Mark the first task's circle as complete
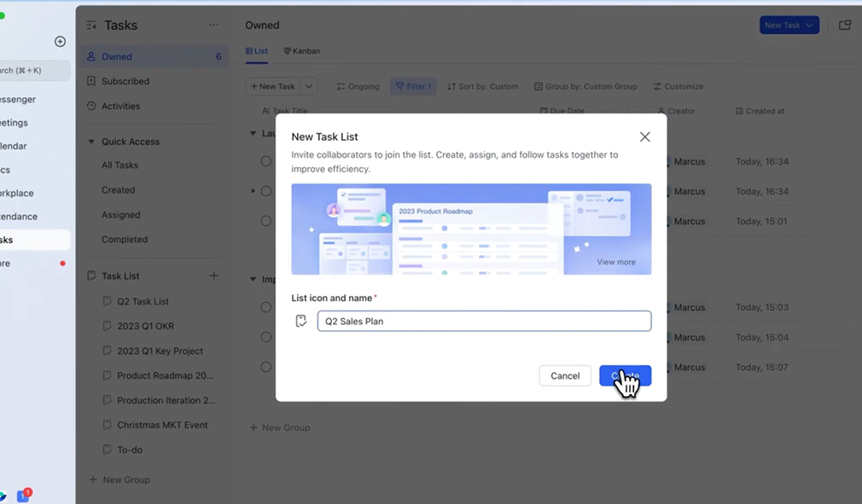The image size is (862, 504). click(266, 161)
